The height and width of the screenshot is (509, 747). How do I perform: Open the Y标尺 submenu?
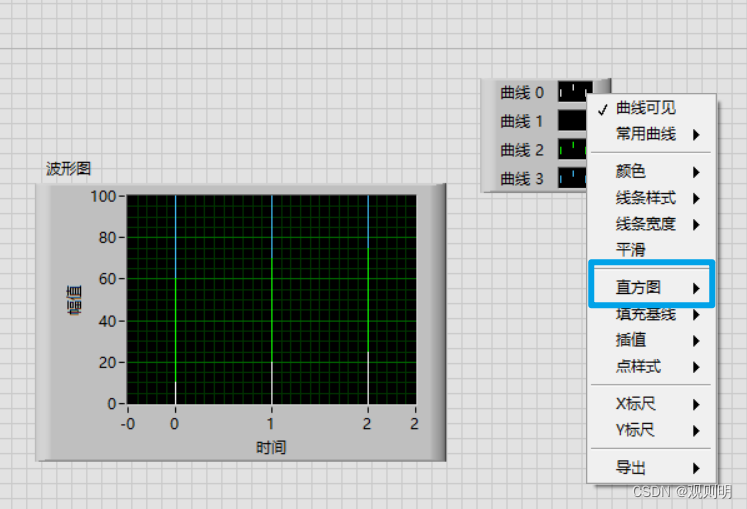(651, 430)
